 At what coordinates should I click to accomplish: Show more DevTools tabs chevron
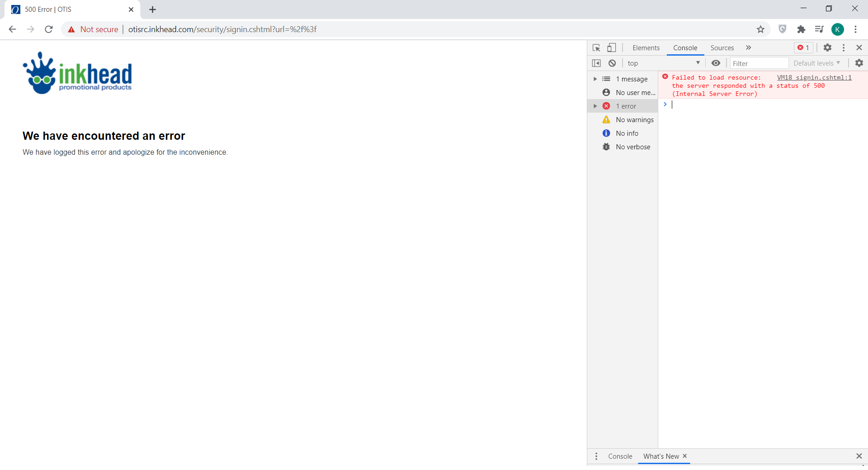pyautogui.click(x=748, y=48)
